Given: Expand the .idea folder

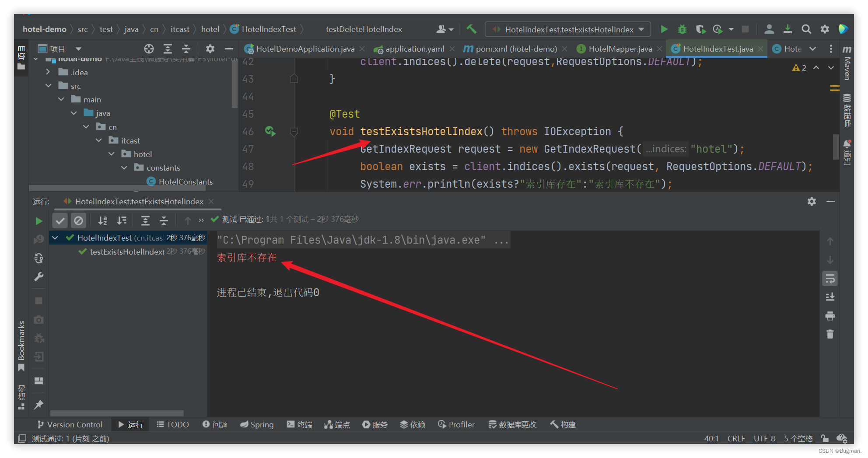Looking at the screenshot, I should click(x=48, y=72).
